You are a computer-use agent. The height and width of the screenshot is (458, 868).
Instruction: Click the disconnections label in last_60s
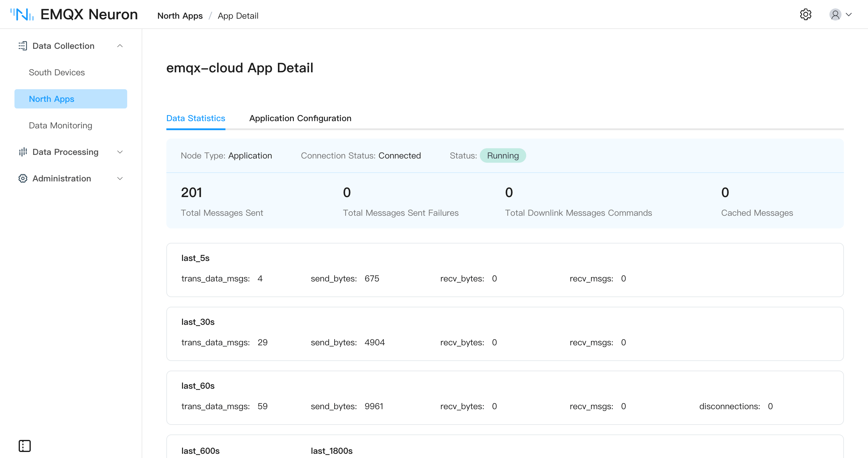pyautogui.click(x=729, y=406)
